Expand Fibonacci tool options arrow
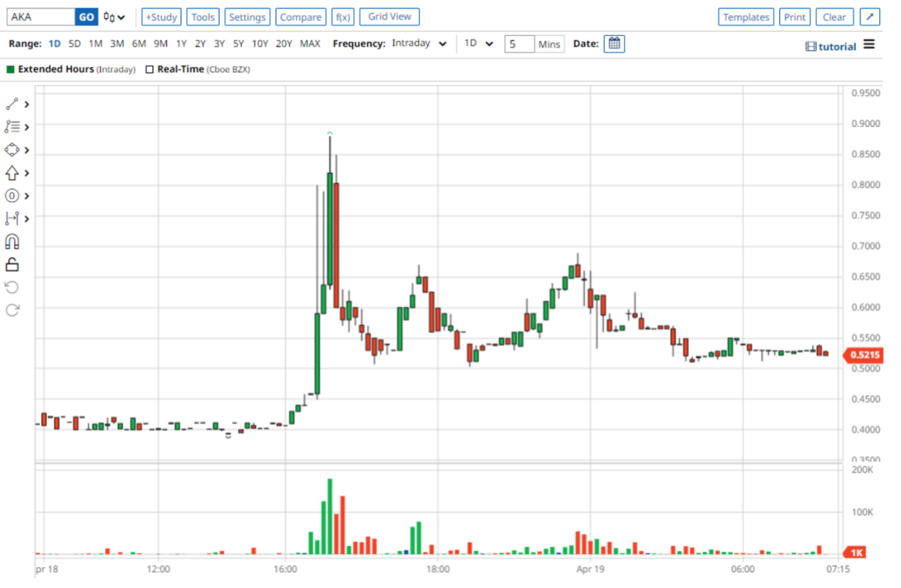901x588 pixels. [x=27, y=127]
